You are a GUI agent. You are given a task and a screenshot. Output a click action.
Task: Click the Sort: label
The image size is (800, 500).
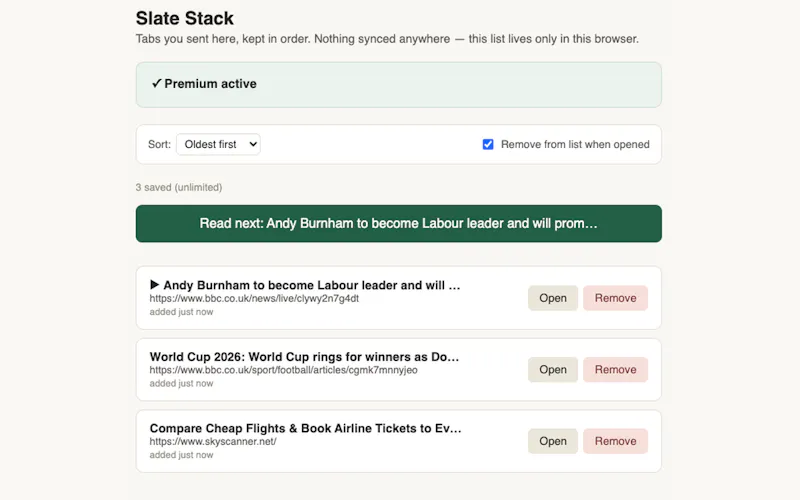pyautogui.click(x=159, y=144)
